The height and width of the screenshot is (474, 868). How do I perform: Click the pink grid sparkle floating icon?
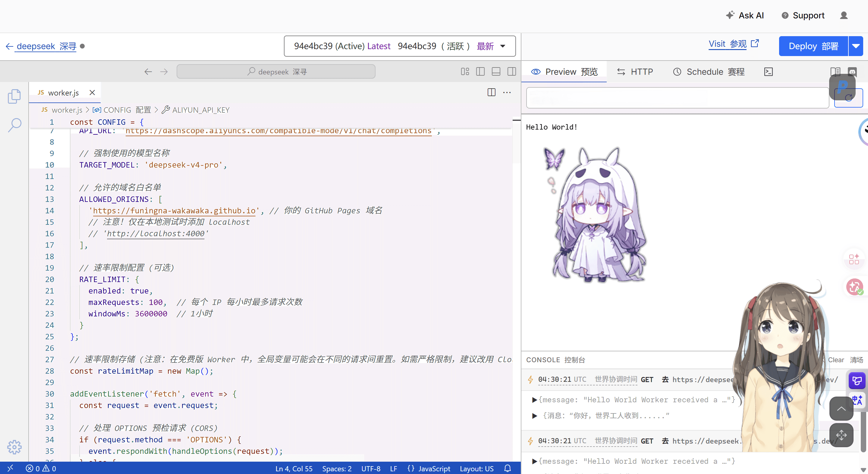click(854, 259)
